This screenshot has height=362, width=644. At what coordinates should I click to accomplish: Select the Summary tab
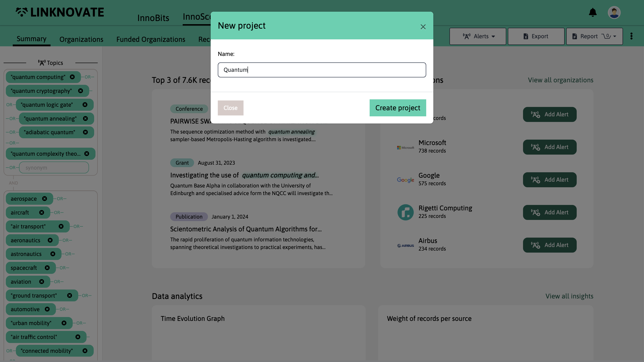tap(31, 38)
